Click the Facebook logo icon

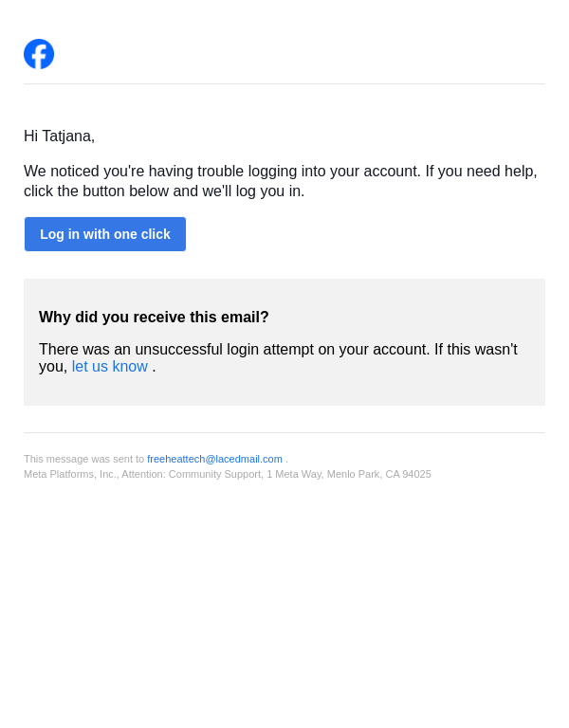[39, 54]
